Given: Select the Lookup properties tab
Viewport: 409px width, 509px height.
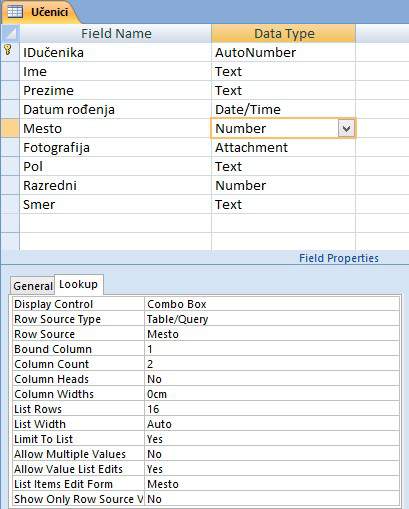Looking at the screenshot, I should (78, 284).
